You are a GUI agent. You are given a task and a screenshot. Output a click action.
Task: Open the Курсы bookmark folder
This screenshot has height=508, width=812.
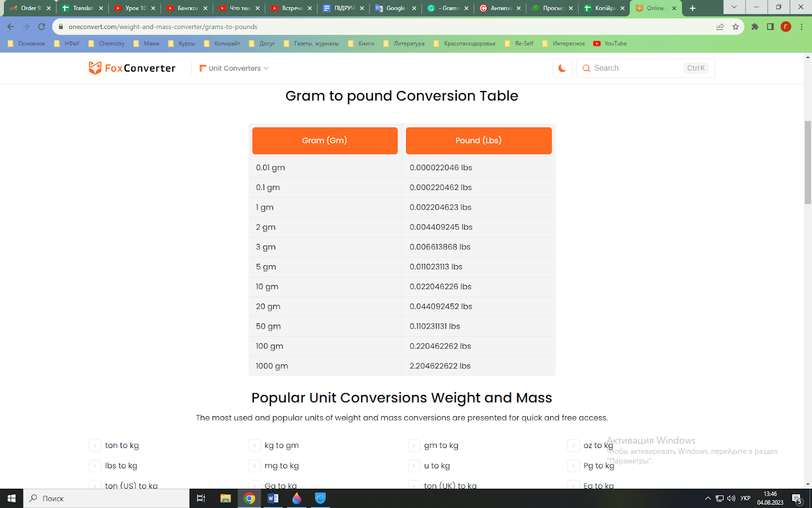182,44
